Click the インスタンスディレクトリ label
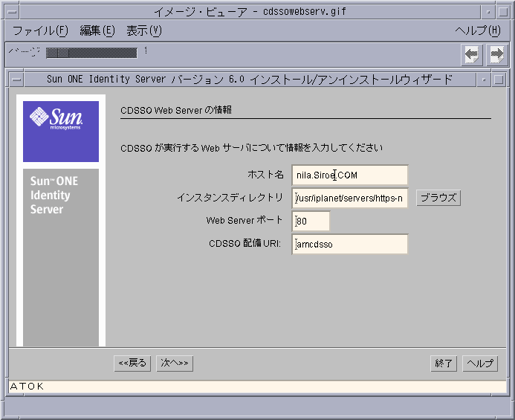 (x=230, y=198)
